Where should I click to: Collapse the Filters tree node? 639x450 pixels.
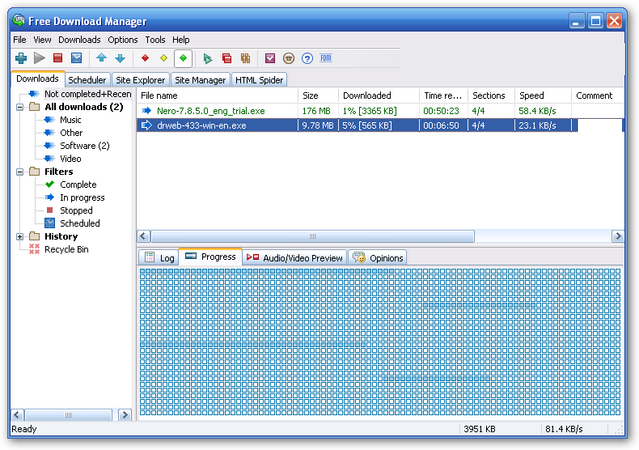tap(20, 172)
